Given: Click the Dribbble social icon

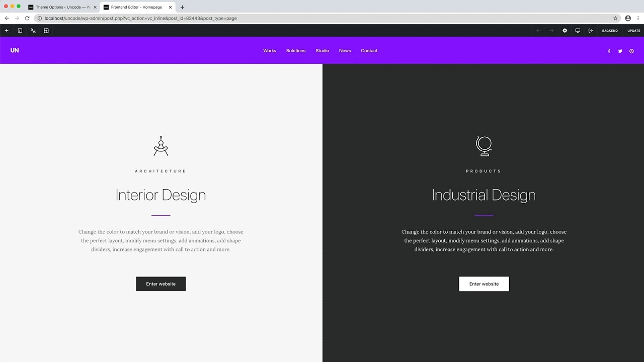Looking at the screenshot, I should coord(632,51).
